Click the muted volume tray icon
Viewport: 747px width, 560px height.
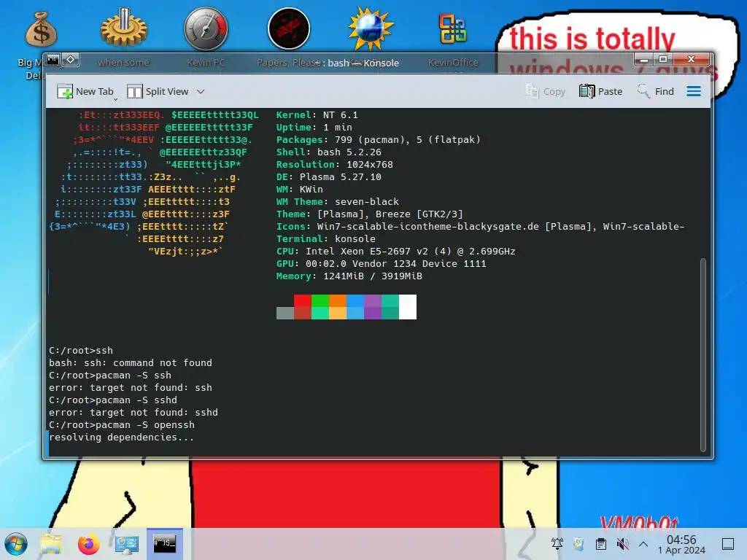622,543
